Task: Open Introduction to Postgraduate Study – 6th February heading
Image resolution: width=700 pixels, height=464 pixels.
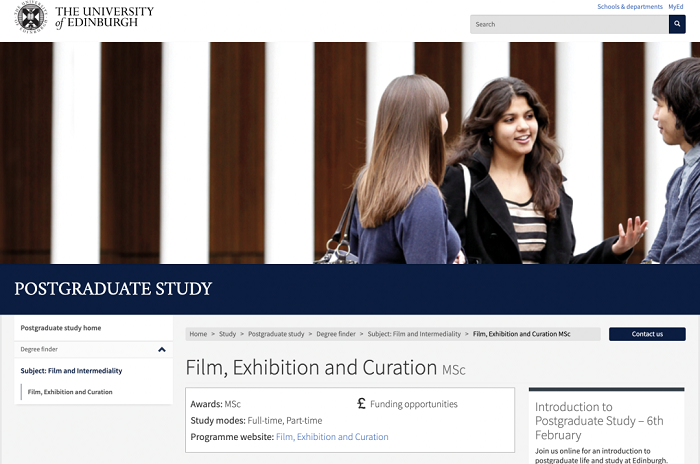Action: [599, 421]
